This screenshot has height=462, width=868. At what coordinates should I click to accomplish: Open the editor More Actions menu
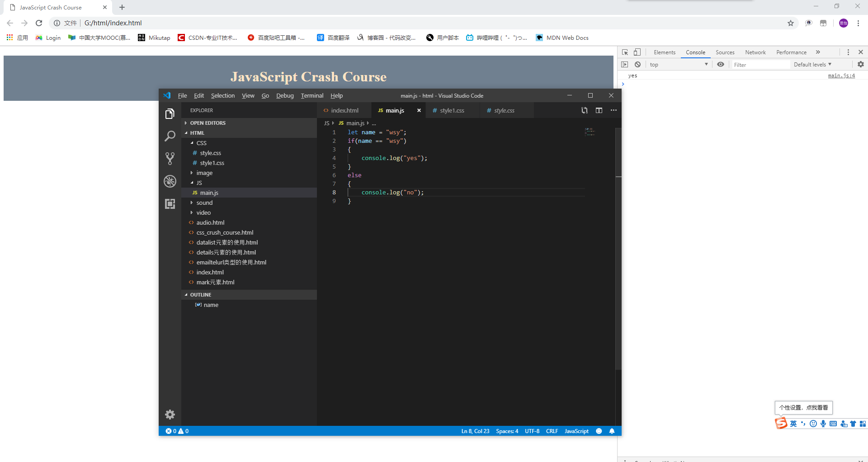[613, 110]
